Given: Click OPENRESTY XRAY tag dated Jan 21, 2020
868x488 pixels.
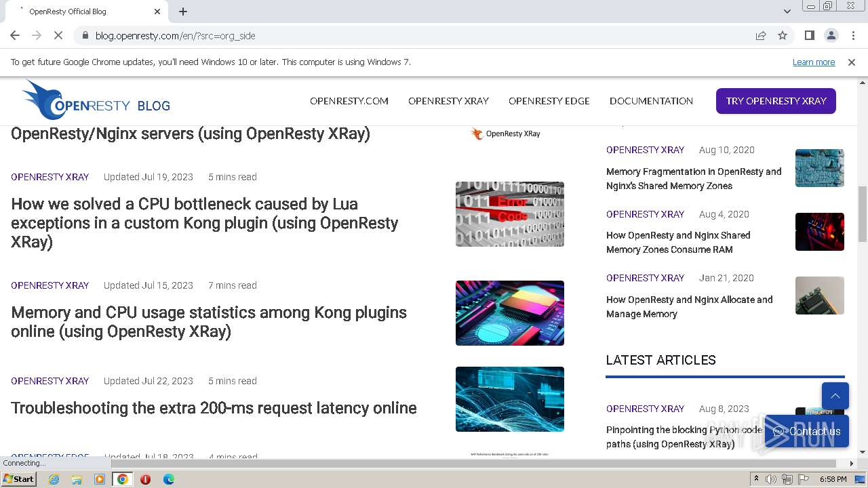Looking at the screenshot, I should pyautogui.click(x=646, y=278).
